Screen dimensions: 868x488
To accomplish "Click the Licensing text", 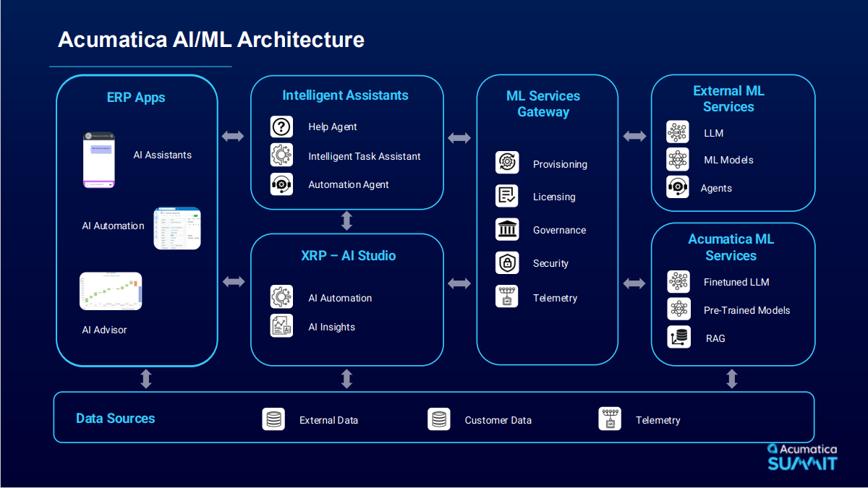I will 554,197.
